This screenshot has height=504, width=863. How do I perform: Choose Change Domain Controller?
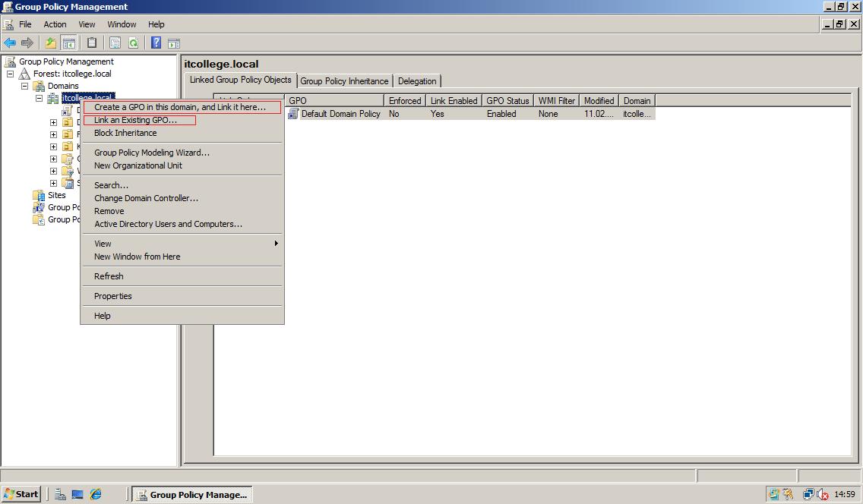pos(182,198)
